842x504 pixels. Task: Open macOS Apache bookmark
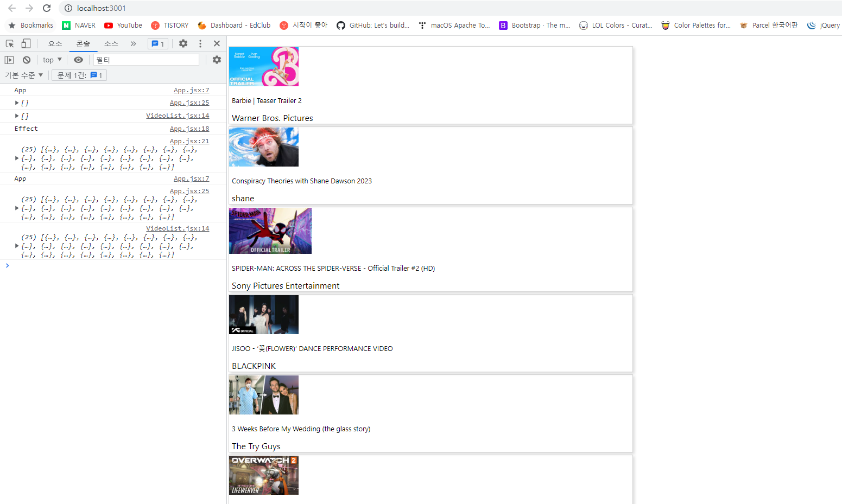[454, 25]
